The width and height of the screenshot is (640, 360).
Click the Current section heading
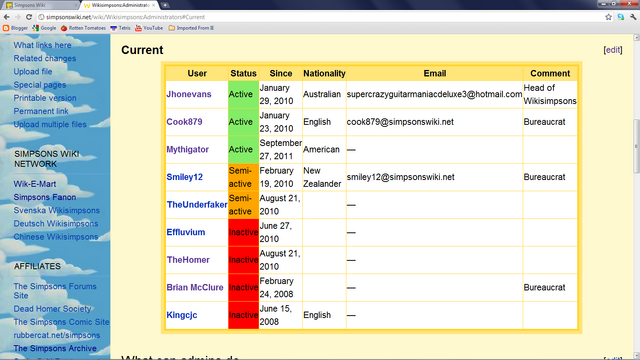[142, 50]
